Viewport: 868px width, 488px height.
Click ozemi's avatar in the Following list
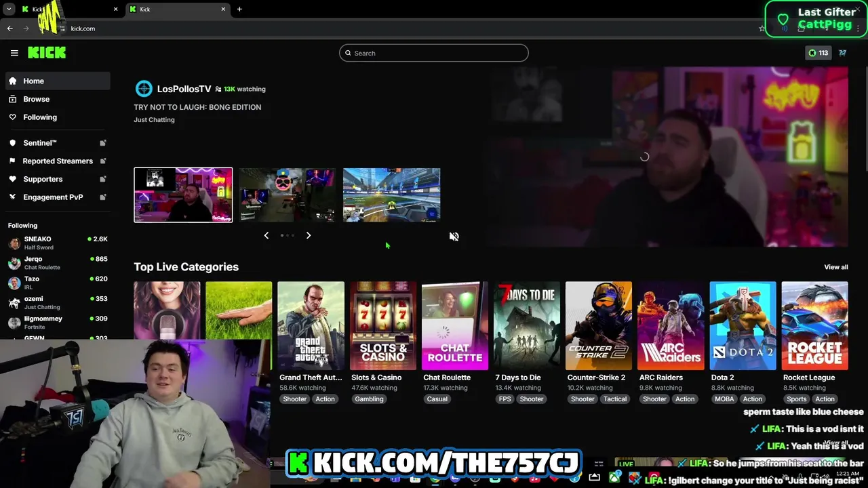[14, 303]
